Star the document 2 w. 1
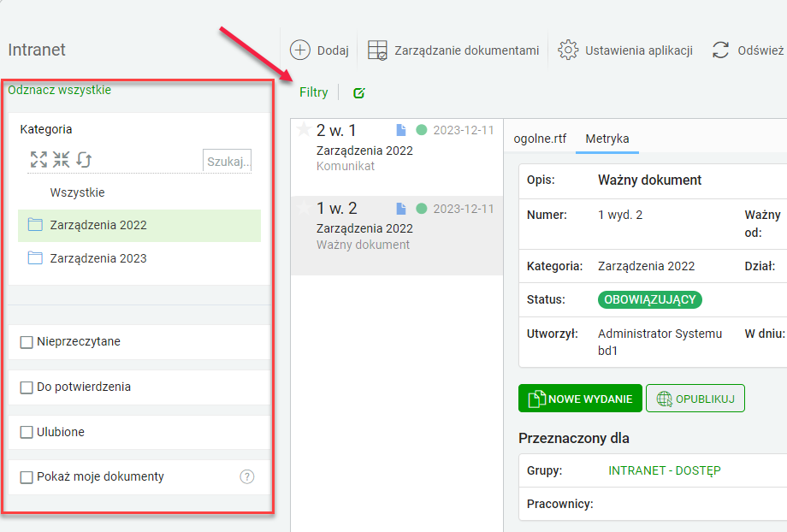This screenshot has height=532, width=787. (x=303, y=129)
